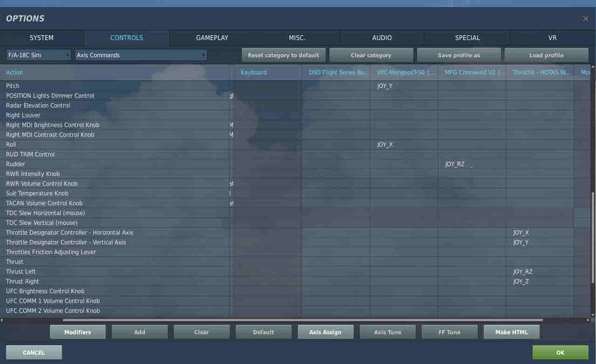
Task: Select UFC COMM 1 Volume Control Knob
Action: [114, 301]
